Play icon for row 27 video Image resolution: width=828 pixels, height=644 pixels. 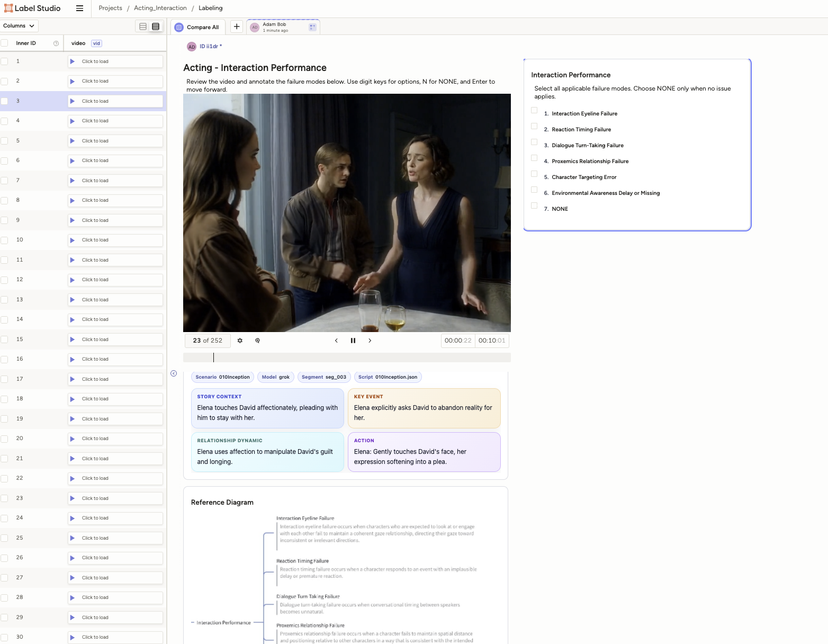[73, 578]
